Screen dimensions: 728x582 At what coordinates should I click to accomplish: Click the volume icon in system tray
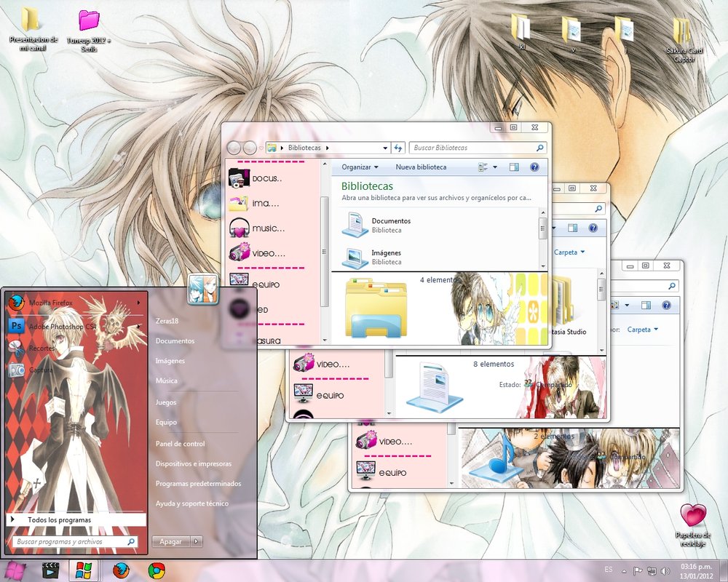click(x=666, y=571)
